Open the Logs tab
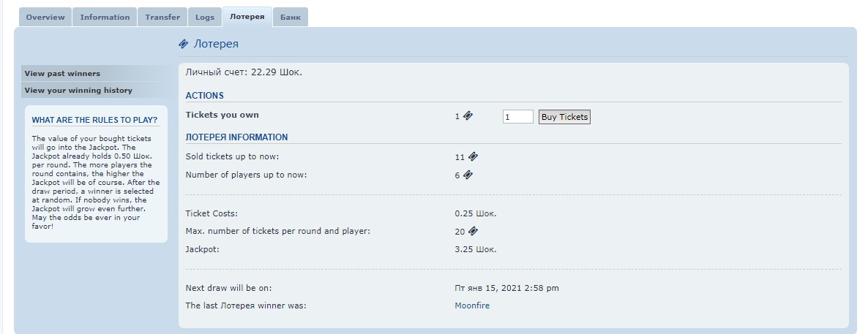The image size is (868, 334). click(205, 17)
